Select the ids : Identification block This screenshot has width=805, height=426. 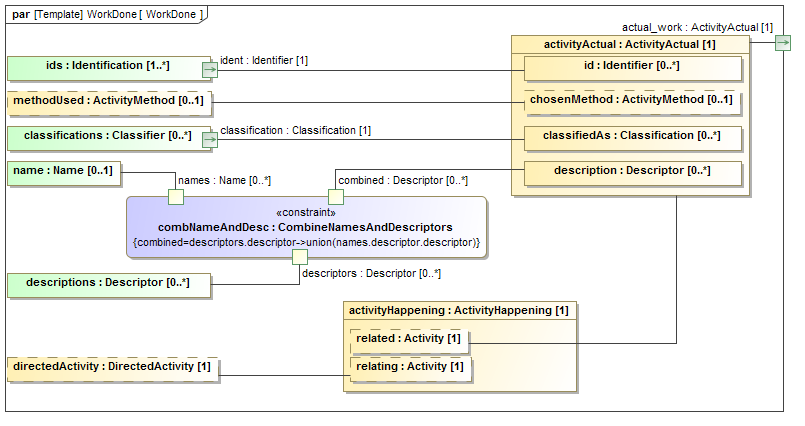tap(109, 69)
